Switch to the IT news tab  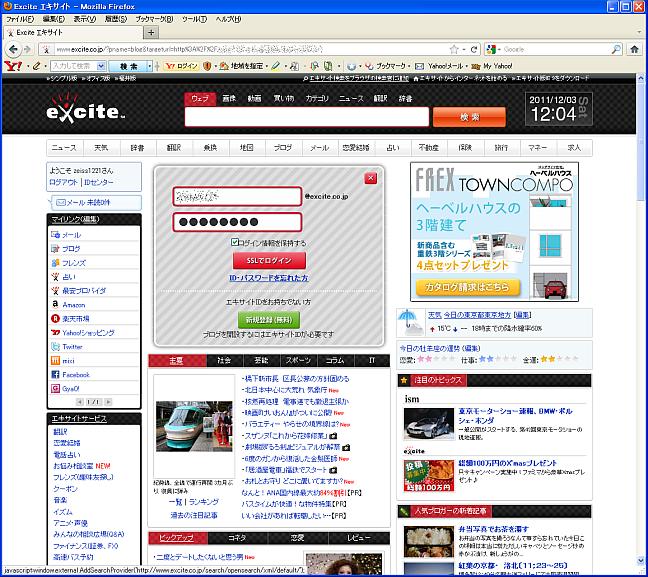(x=372, y=360)
